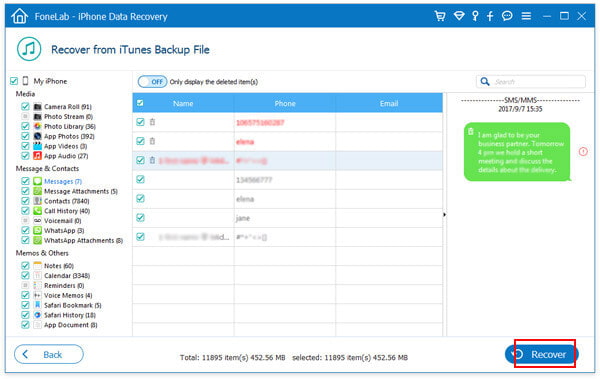Uncheck the App Document checkbox
Viewport: 600px width, 379px height.
click(25, 325)
